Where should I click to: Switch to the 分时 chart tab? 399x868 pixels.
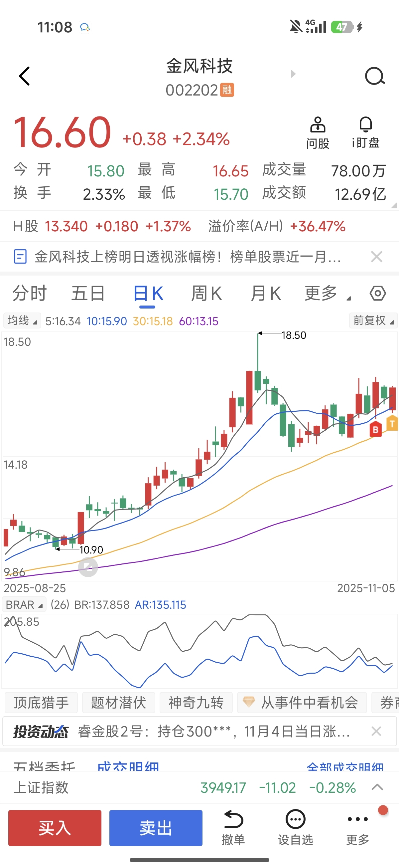click(x=30, y=293)
